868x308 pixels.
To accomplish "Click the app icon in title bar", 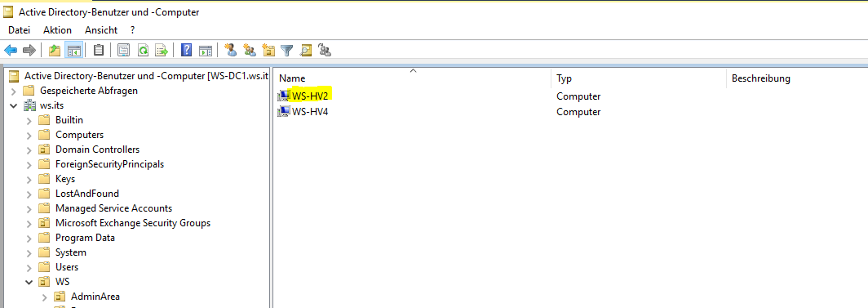I will [x=8, y=11].
